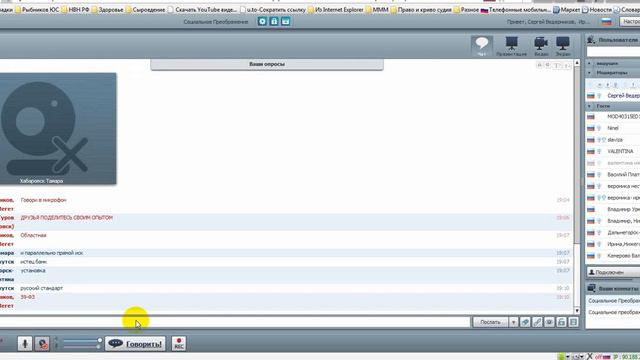Click the lock icon in chat toolbar
640x360 pixels.
(x=562, y=322)
